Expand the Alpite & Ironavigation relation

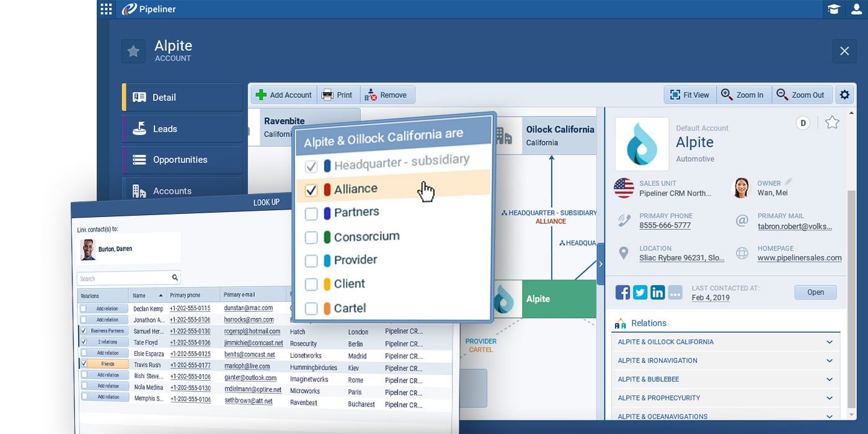tap(829, 361)
